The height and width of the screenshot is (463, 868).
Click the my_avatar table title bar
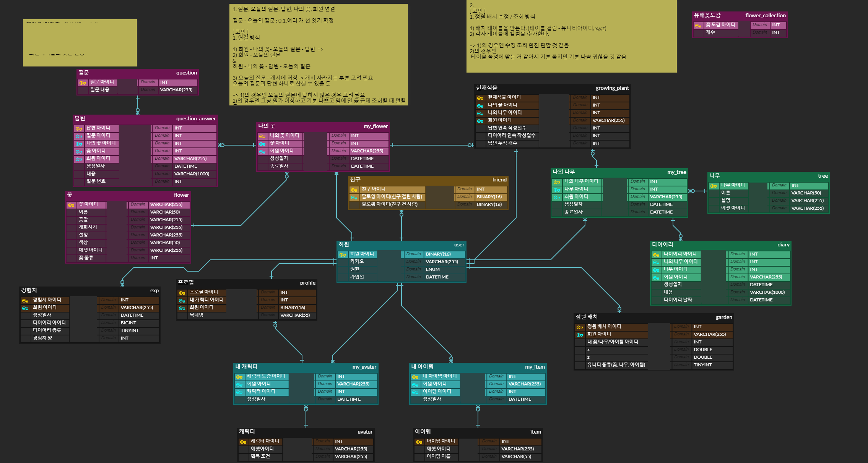306,367
